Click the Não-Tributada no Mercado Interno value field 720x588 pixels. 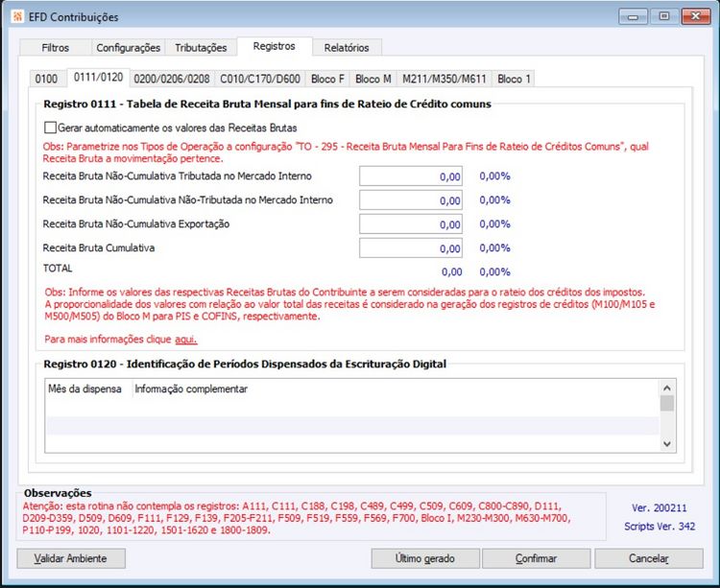click(x=411, y=200)
